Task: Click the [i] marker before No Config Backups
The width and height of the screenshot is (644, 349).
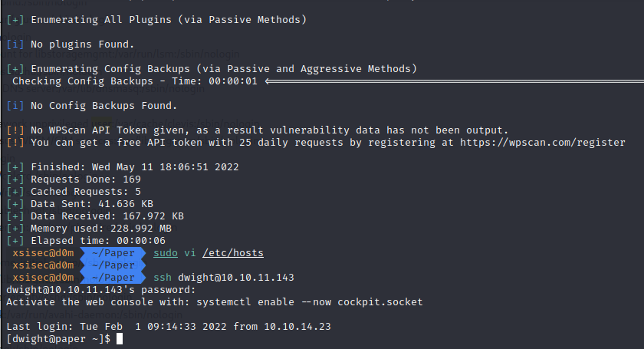Action: point(15,106)
